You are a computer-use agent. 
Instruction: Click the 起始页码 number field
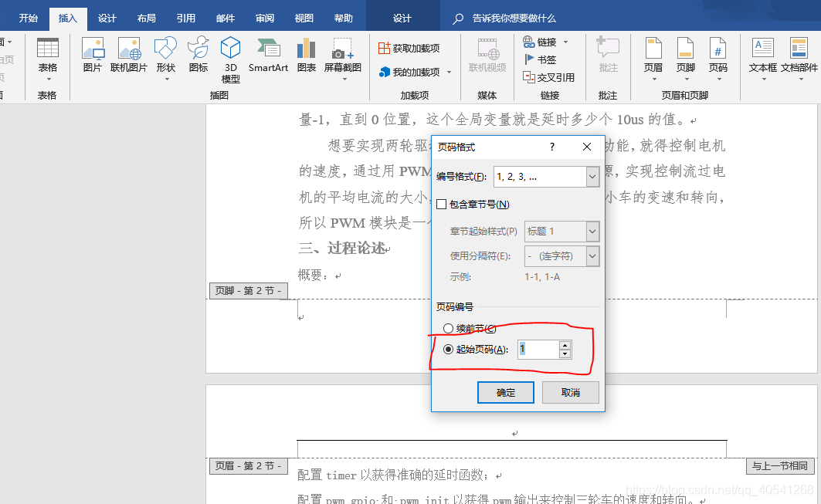(538, 350)
